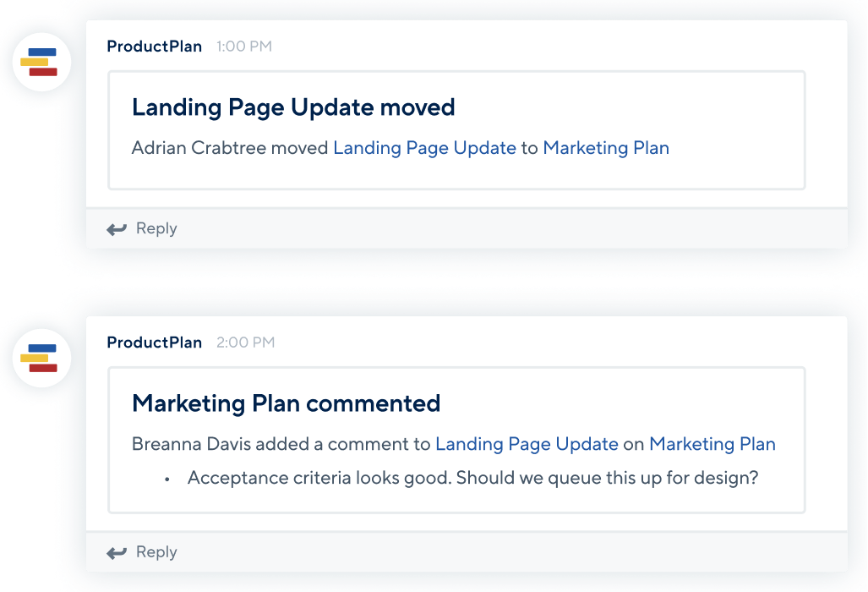
Task: Open the Marketing Plan link in the moved message
Action: pos(606,148)
